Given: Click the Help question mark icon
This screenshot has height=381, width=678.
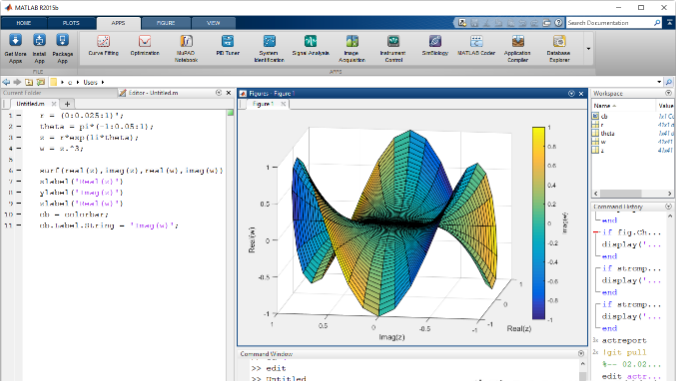Looking at the screenshot, I should (x=559, y=22).
